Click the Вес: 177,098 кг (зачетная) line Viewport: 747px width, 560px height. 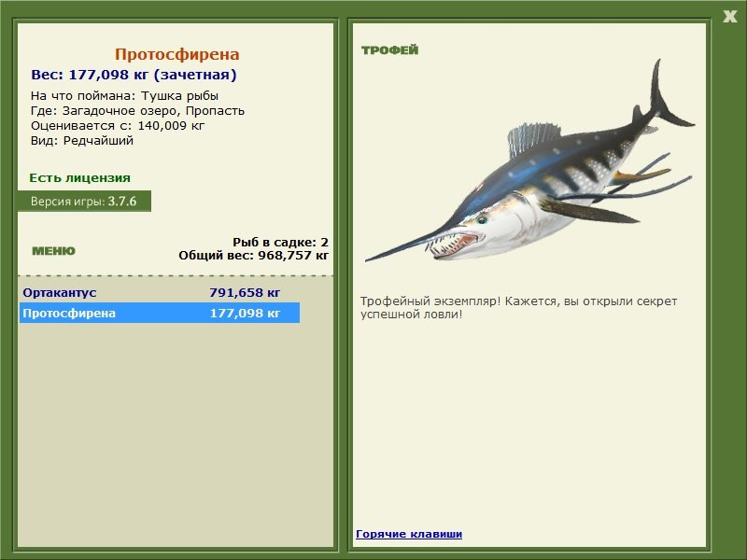tap(134, 75)
